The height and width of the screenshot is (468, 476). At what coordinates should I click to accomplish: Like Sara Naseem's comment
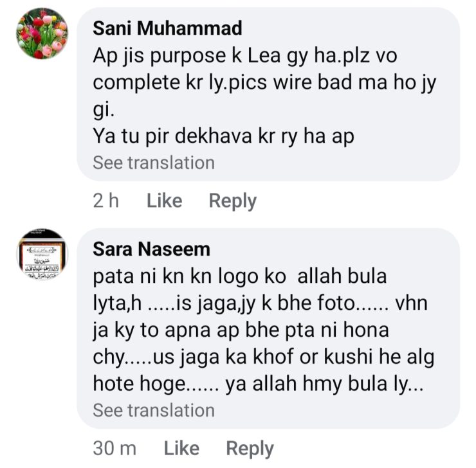point(181,448)
